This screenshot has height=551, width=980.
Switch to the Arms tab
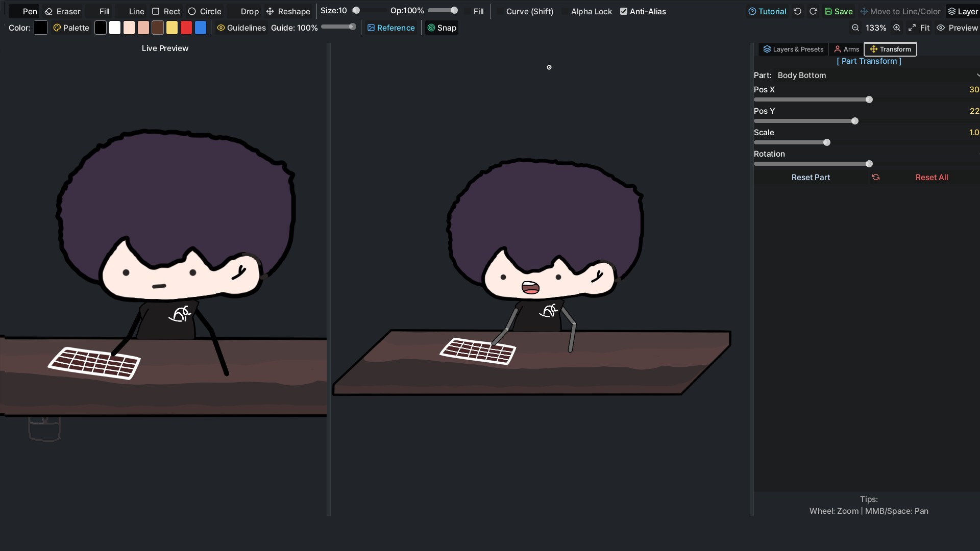[846, 49]
